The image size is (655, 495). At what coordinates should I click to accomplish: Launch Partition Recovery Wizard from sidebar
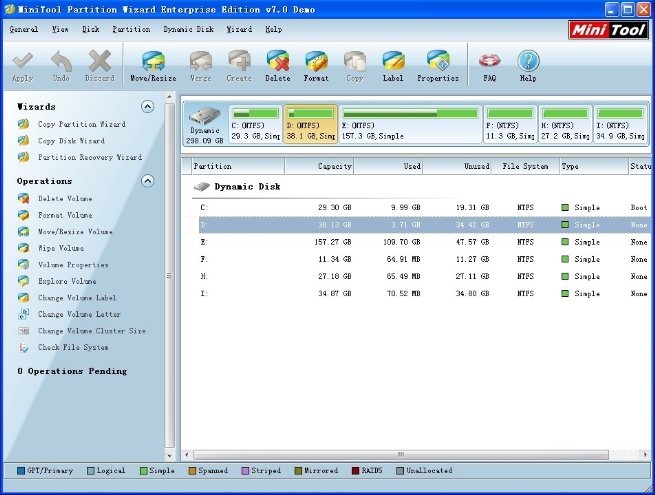click(x=90, y=157)
